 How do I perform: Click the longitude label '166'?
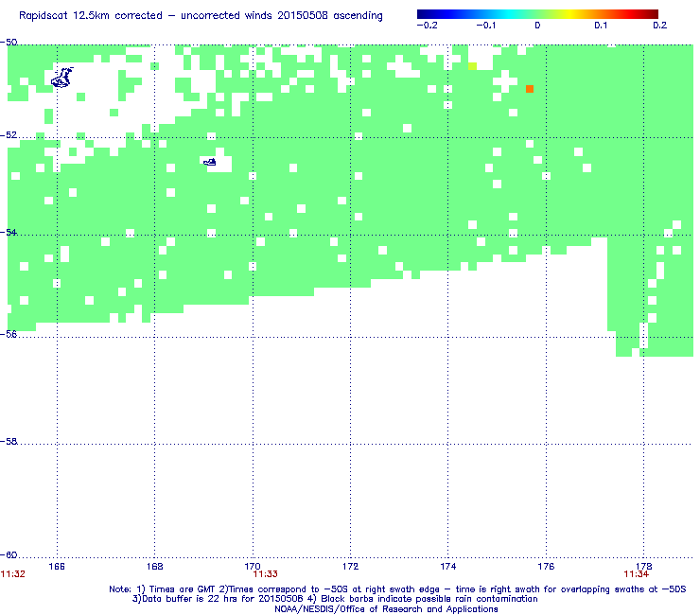pos(57,567)
